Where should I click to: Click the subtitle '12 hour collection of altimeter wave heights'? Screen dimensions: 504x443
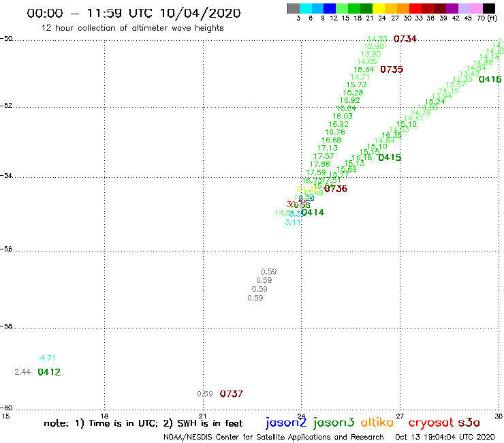point(132,28)
